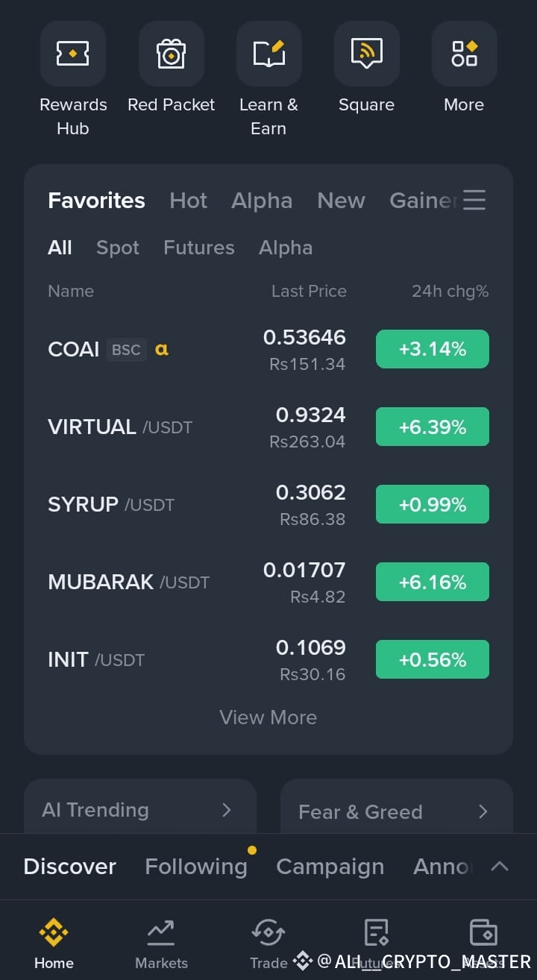537x980 pixels.
Task: Go to Markets in bottom navigation
Action: tap(161, 943)
